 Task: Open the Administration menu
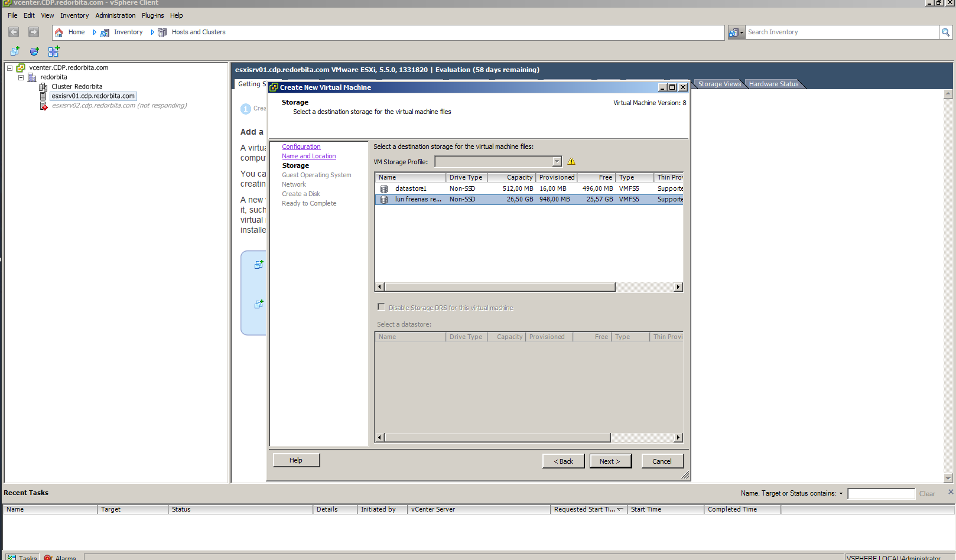coord(115,15)
